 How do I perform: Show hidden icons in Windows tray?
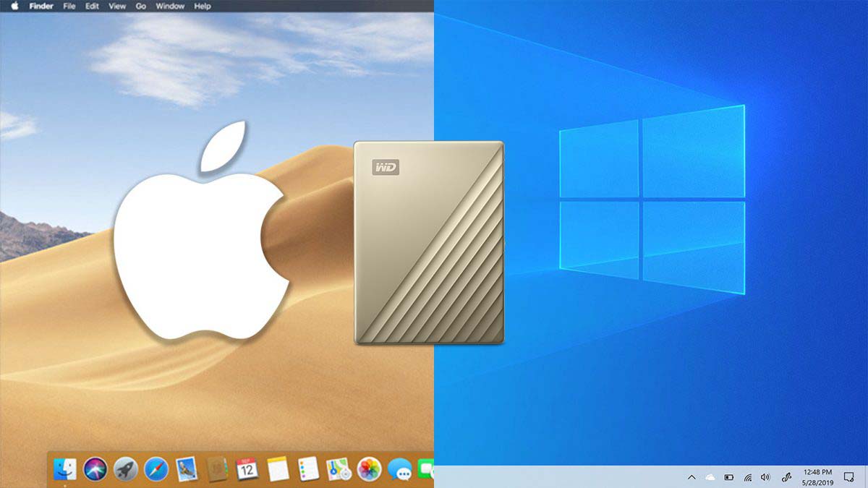pos(692,477)
